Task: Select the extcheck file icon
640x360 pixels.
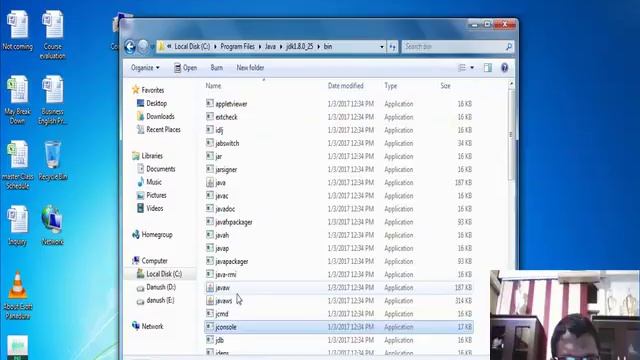Action: click(x=210, y=117)
